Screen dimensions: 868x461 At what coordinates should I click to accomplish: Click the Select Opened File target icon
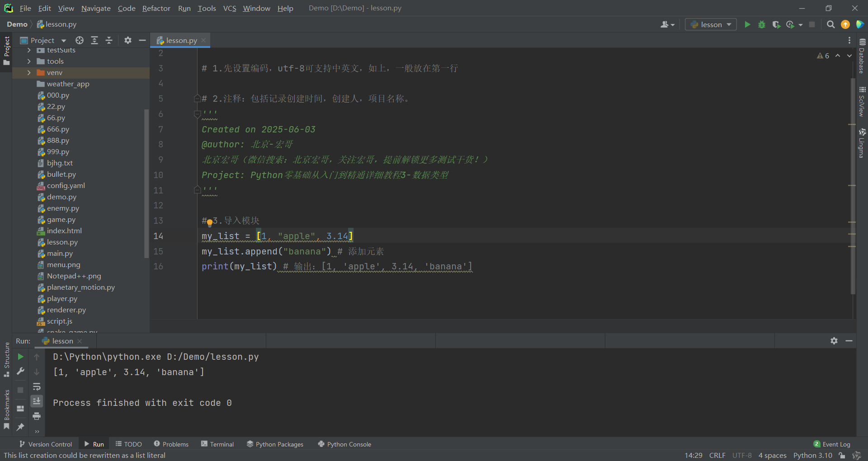point(80,40)
